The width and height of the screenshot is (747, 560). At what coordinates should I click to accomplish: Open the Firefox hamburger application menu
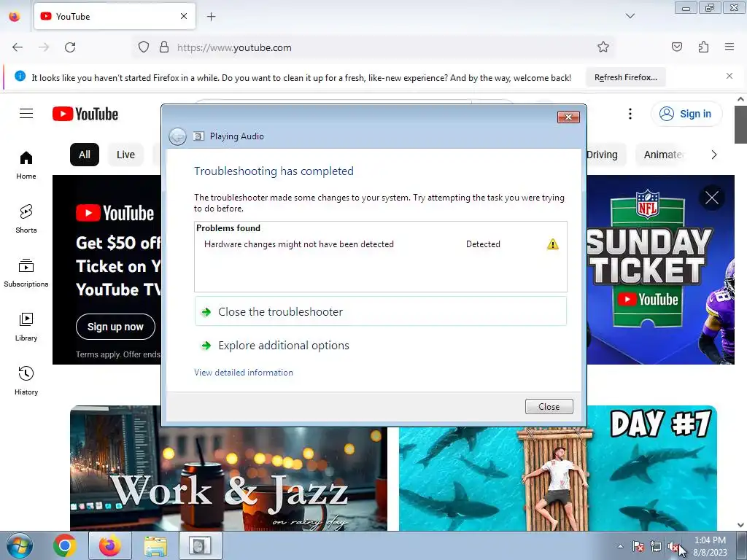pyautogui.click(x=729, y=47)
